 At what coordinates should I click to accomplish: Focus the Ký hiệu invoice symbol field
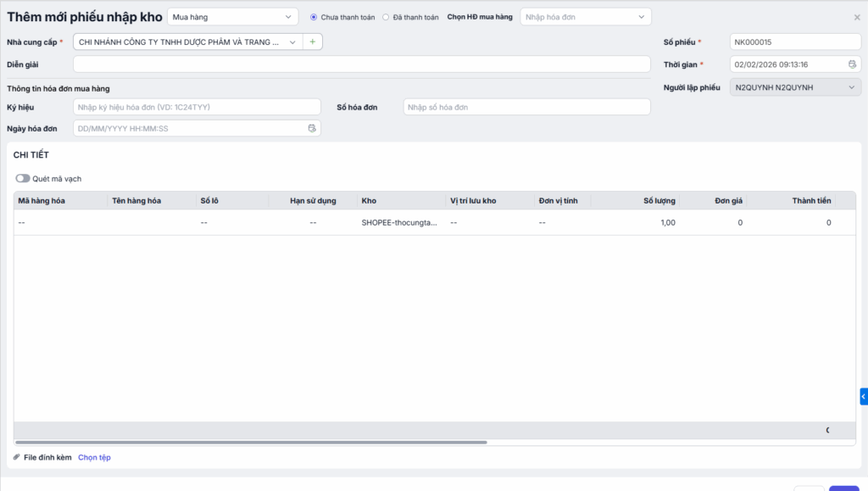197,107
